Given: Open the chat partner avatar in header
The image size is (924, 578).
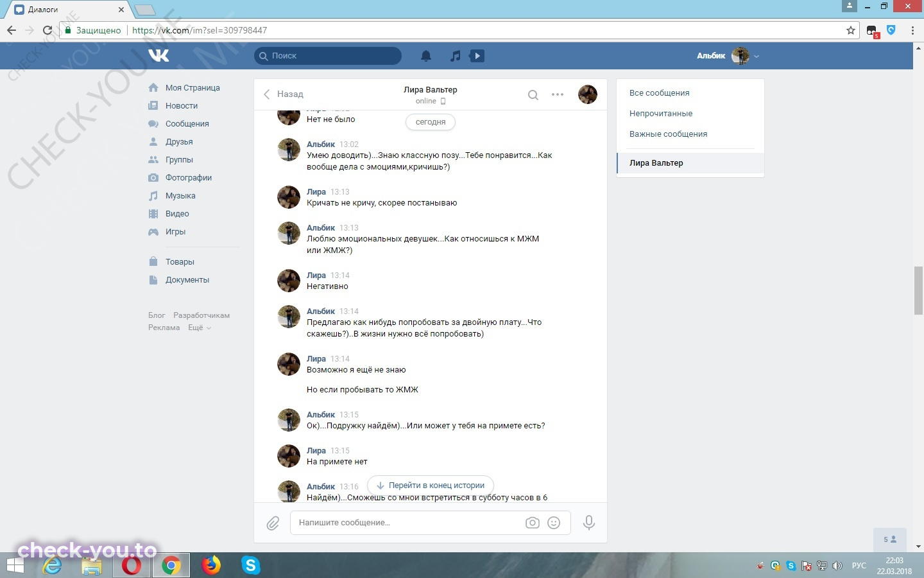Looking at the screenshot, I should click(588, 94).
